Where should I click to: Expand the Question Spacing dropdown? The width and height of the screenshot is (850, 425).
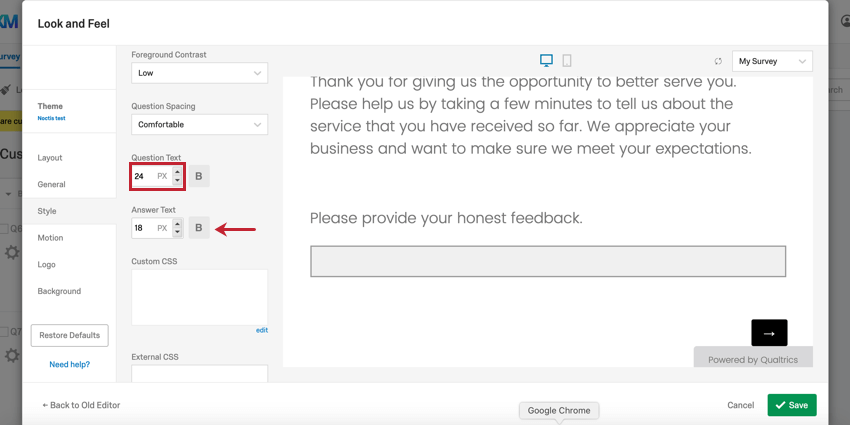point(199,125)
